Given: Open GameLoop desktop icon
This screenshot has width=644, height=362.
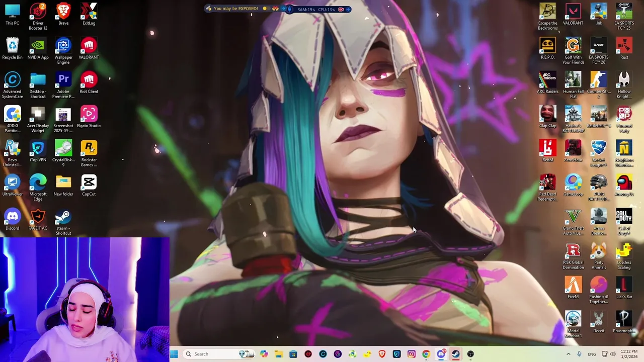Looking at the screenshot, I should (x=573, y=185).
